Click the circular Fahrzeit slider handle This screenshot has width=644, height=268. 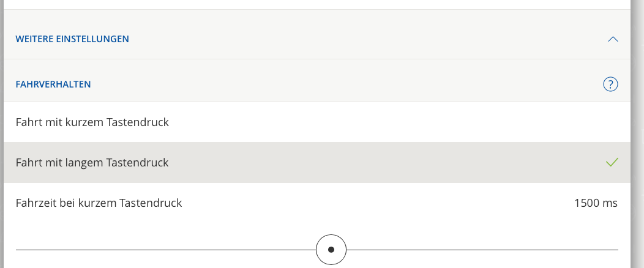click(331, 250)
